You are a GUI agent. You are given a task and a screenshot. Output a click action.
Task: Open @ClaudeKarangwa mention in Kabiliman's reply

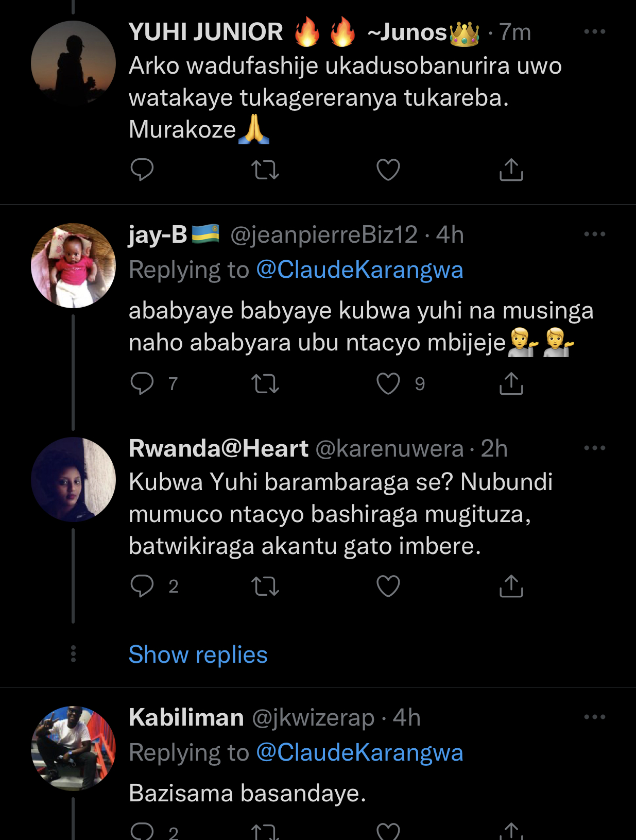[x=359, y=752]
